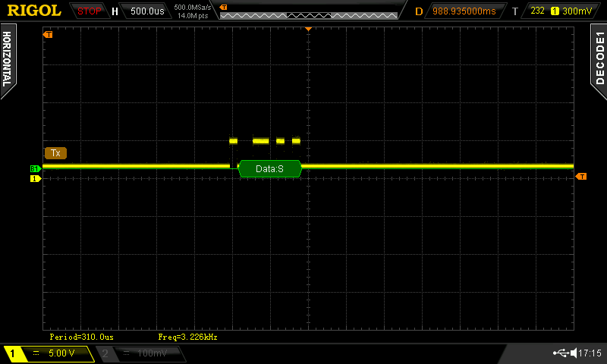Click the trigger source channel 1 badge
This screenshot has width=607, height=364.
point(555,11)
